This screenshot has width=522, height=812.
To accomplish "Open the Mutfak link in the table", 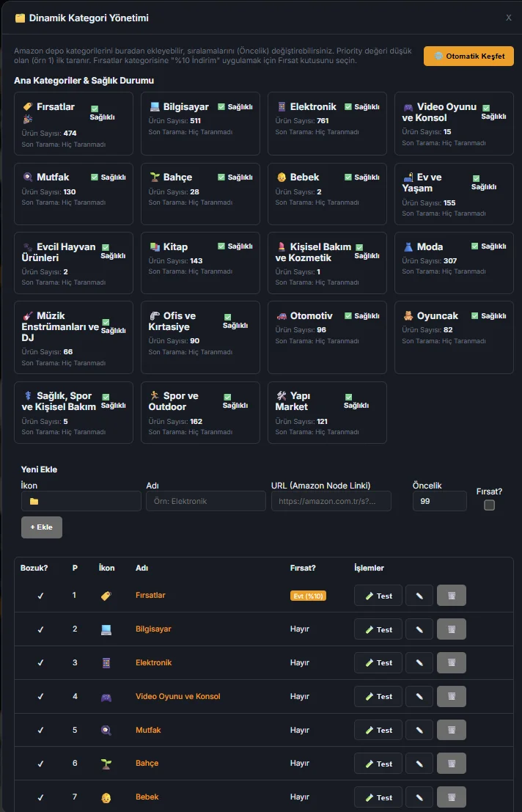I will click(x=148, y=730).
